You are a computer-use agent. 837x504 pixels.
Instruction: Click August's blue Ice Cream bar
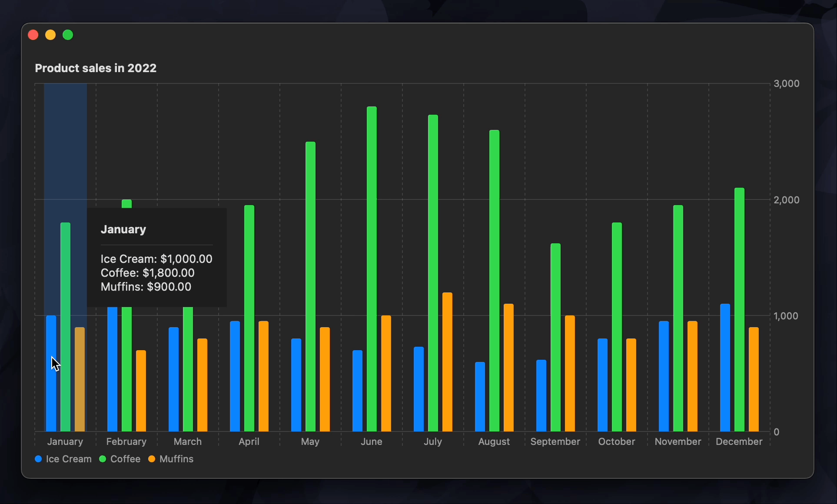coord(480,397)
